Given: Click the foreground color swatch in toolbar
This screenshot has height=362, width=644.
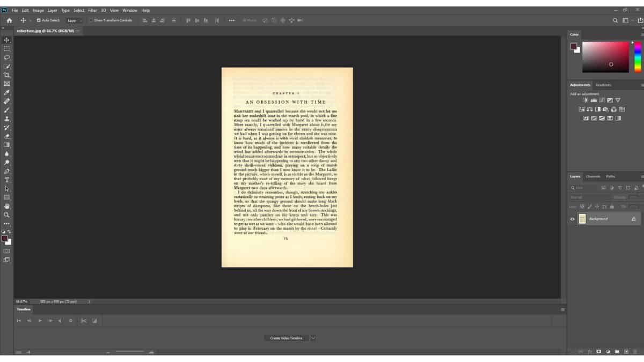Looking at the screenshot, I should (x=4, y=239).
